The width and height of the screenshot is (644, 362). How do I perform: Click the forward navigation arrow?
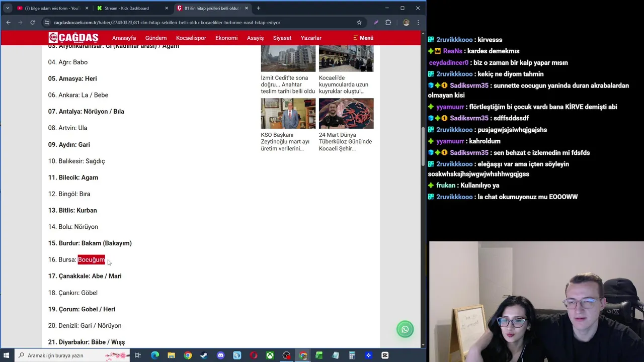pos(20,22)
